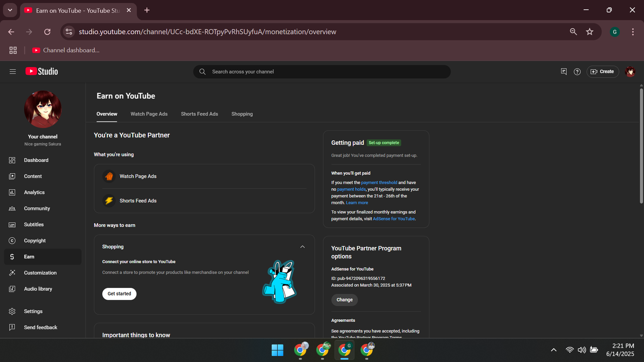This screenshot has height=362, width=644.
Task: Open the hamburger guide menu
Action: coord(12,72)
